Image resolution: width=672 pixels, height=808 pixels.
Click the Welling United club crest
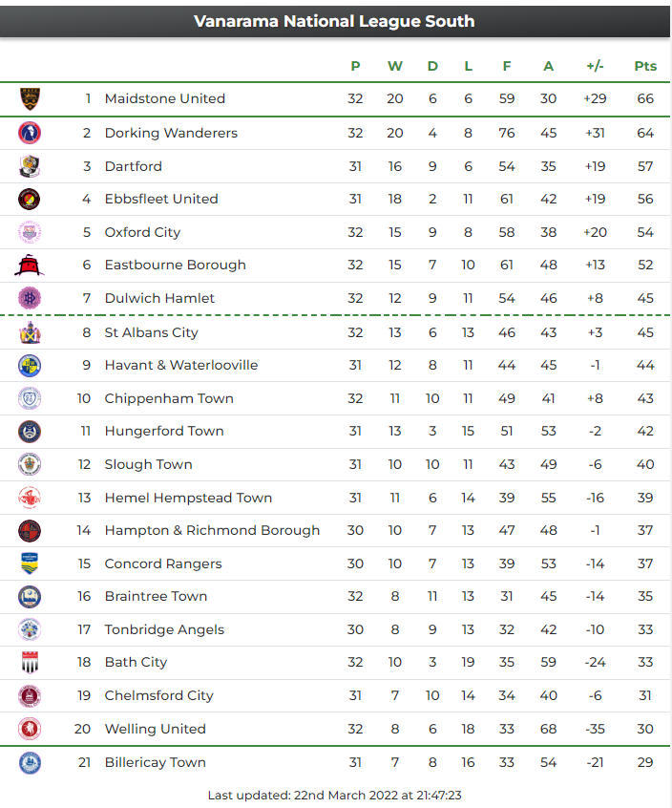(x=30, y=729)
